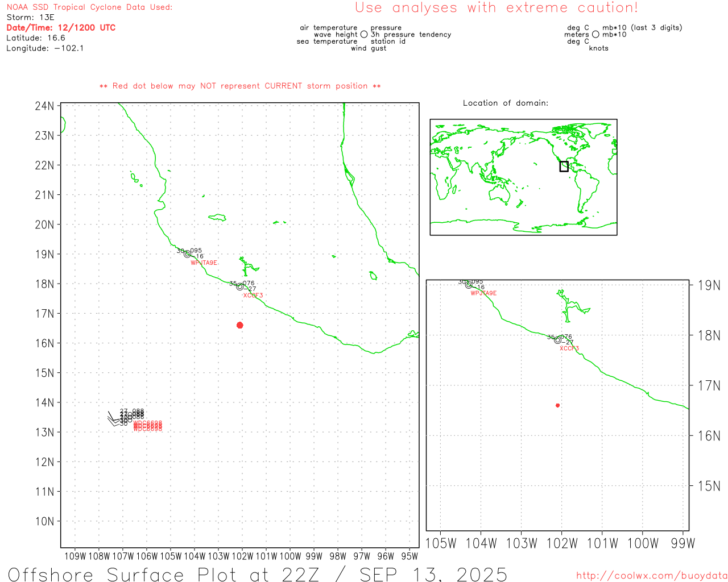Click 'Use analyses with extreme caution!' warning
Screen dimensions: 728x582
(x=497, y=8)
